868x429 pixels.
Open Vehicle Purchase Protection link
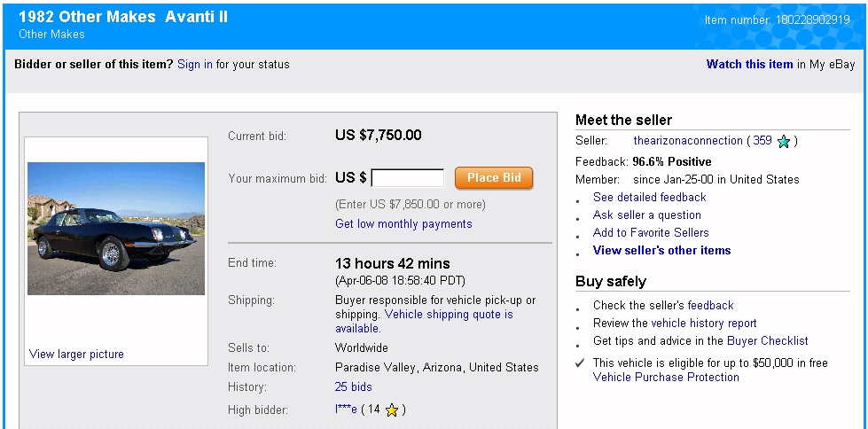(x=666, y=378)
